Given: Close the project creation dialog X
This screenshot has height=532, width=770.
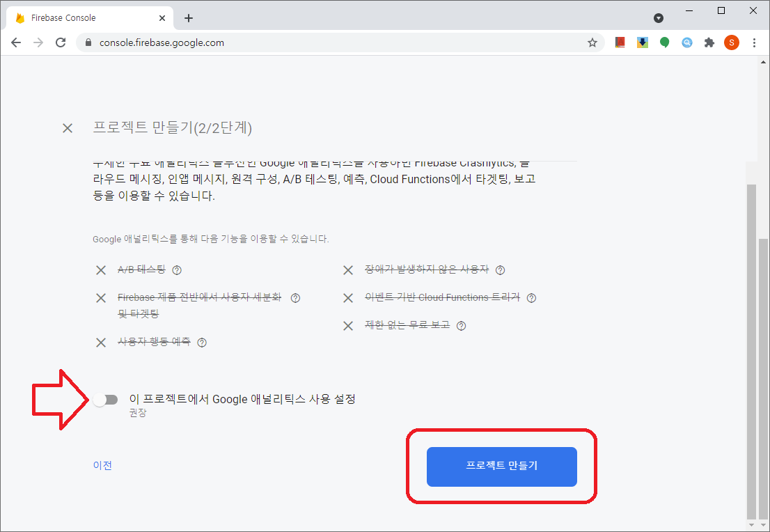Looking at the screenshot, I should 68,128.
